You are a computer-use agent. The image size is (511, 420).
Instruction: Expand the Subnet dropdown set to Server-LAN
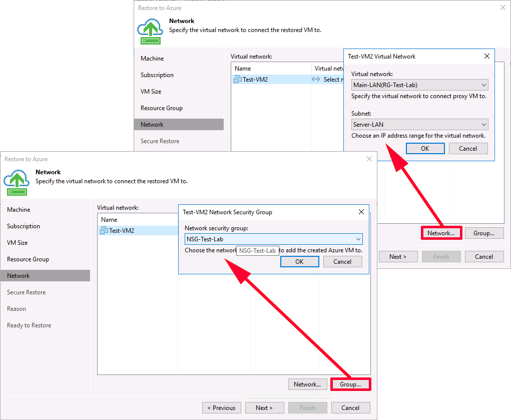click(x=419, y=124)
